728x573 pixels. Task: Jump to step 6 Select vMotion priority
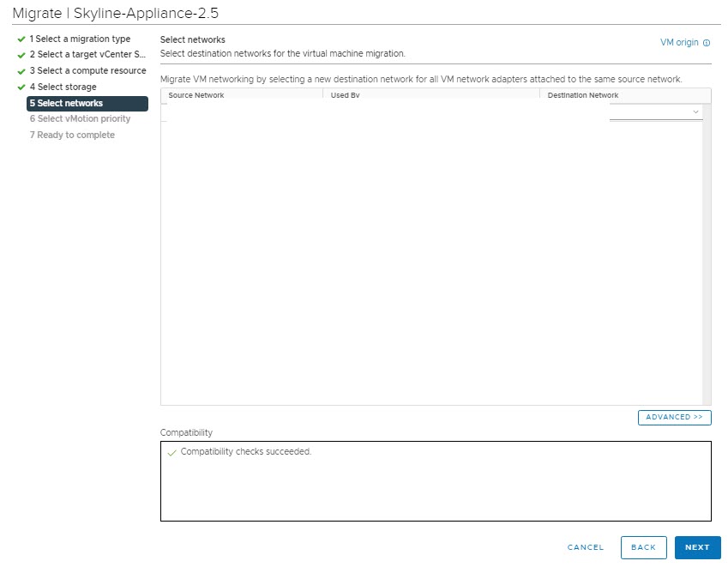(x=80, y=119)
